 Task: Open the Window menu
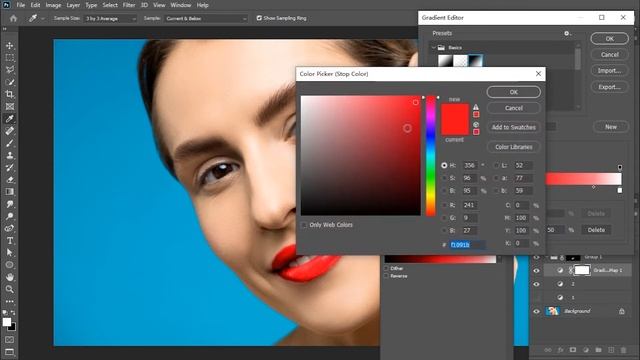coord(181,5)
